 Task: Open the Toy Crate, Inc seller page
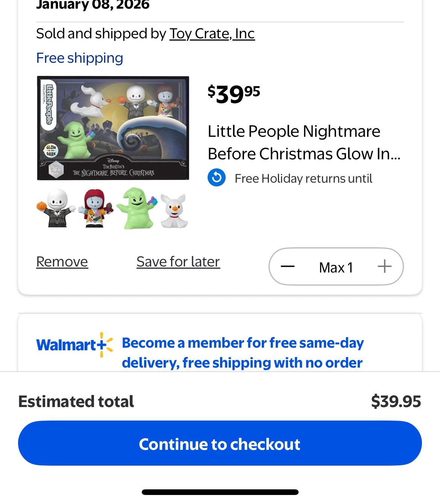212,33
